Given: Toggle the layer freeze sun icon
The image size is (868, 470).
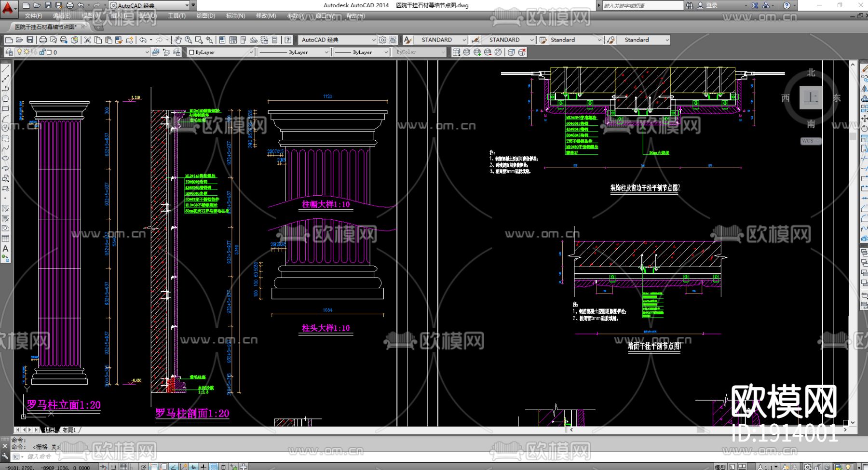Looking at the screenshot, I should [27, 52].
